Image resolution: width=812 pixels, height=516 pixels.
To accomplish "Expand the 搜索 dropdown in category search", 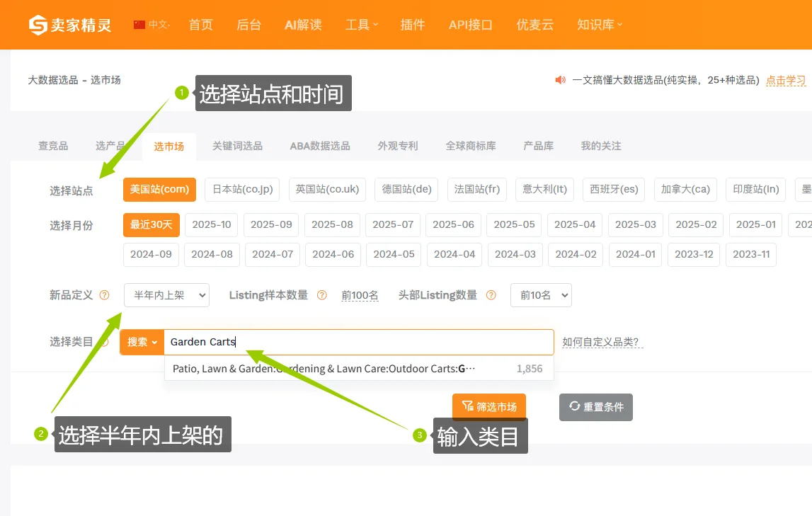I will [x=142, y=342].
